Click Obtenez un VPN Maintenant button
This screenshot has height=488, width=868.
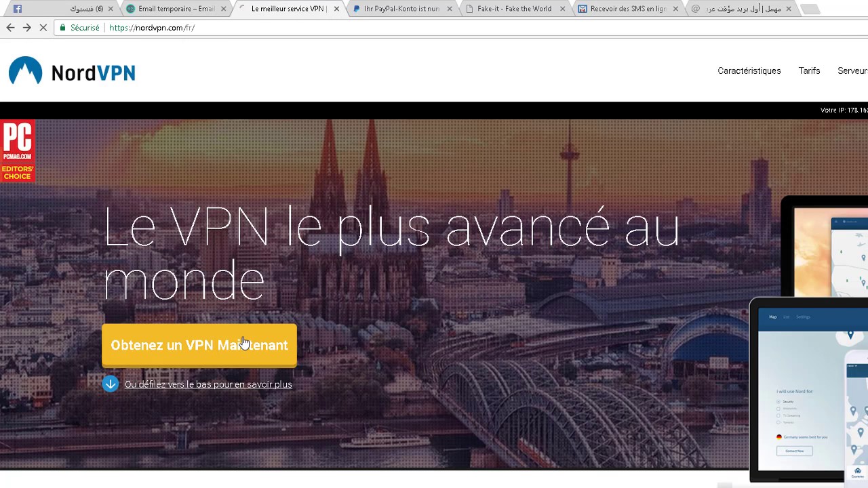pos(199,346)
